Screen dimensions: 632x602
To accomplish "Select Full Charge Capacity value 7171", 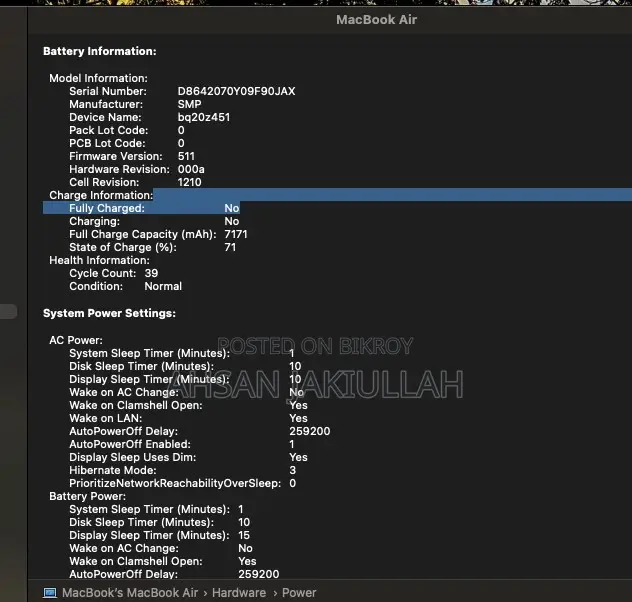I will pyautogui.click(x=236, y=234).
